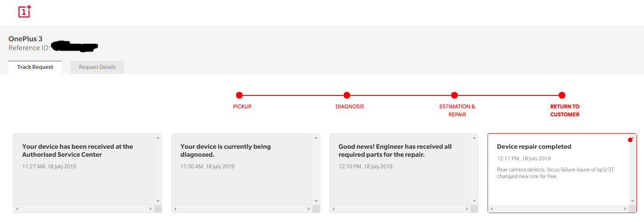
Task: Click right scroll arrow of diagnosed card
Action: point(308,209)
